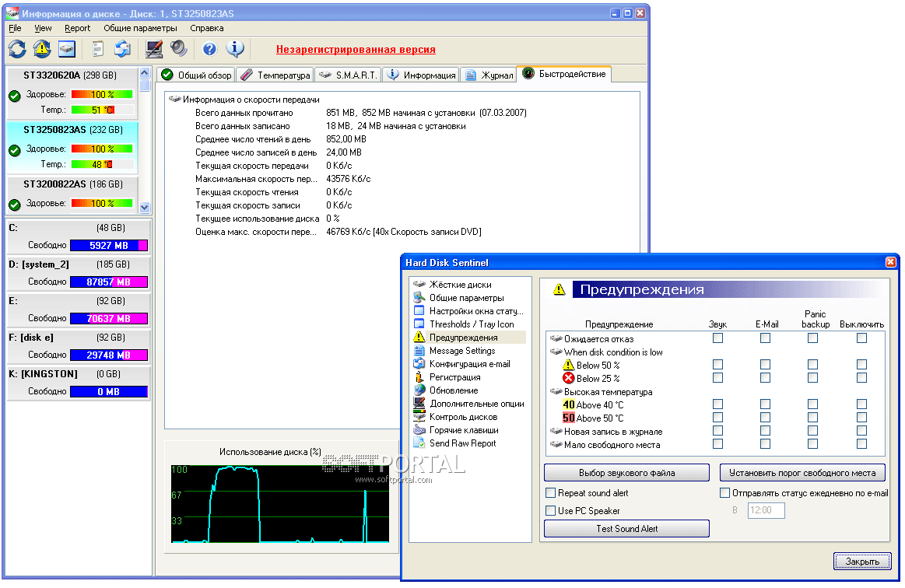
Task: Switch to S.M.A.R.T. tab
Action: click(x=349, y=75)
